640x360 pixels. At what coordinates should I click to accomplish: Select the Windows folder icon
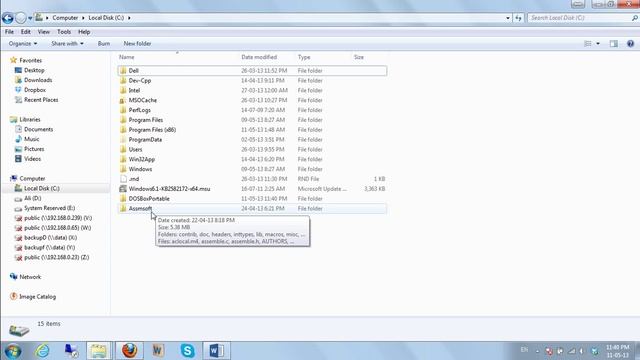[x=123, y=169]
